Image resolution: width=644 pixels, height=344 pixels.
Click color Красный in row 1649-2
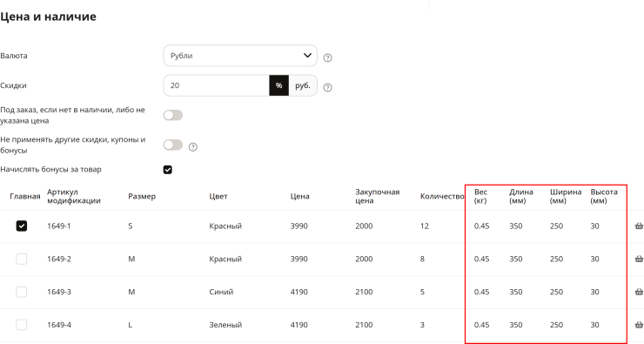click(225, 259)
